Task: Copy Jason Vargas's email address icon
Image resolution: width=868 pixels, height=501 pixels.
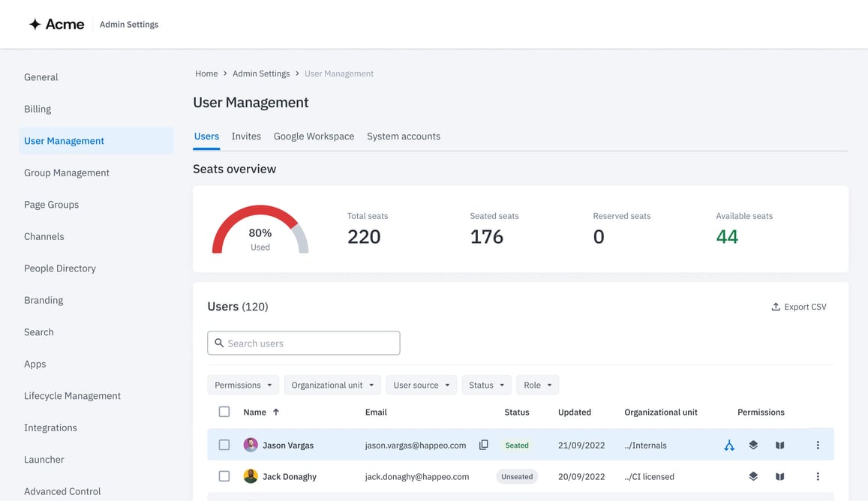Action: click(484, 445)
